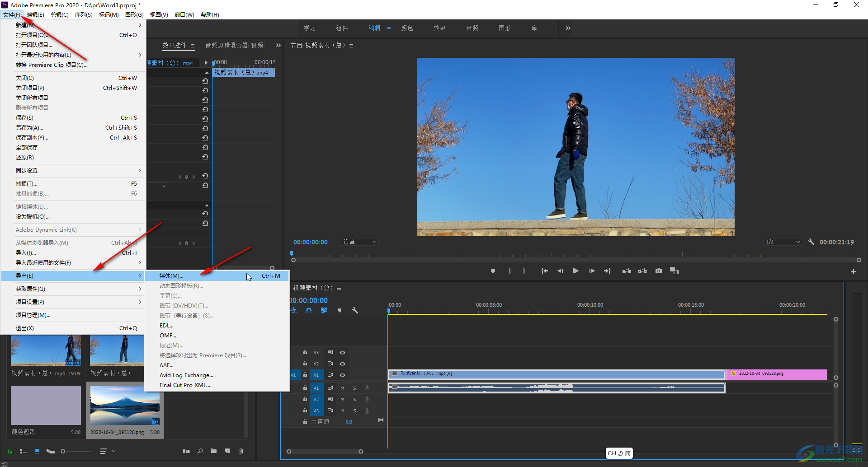Open 效果控件 panel menu icon

(x=193, y=46)
